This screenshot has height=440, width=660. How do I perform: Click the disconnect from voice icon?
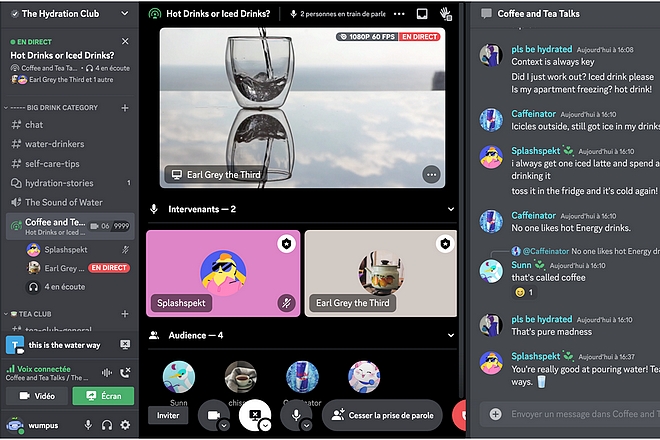[125, 372]
